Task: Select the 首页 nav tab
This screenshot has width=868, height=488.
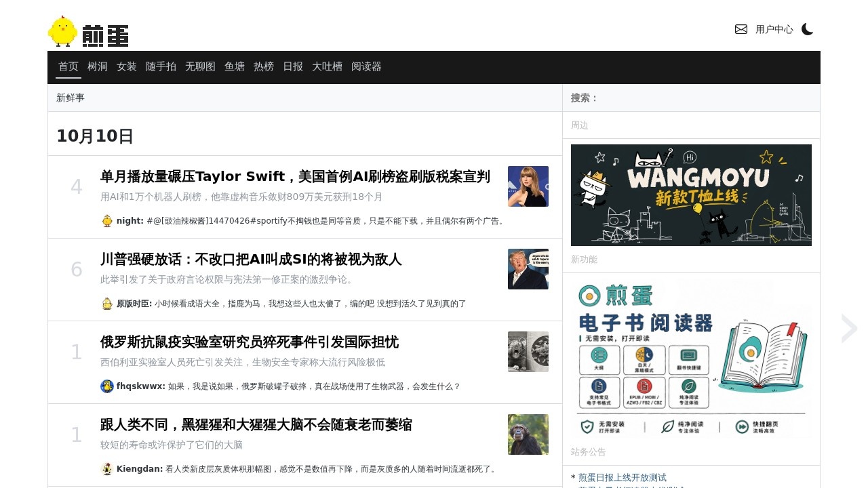Action: (x=68, y=66)
